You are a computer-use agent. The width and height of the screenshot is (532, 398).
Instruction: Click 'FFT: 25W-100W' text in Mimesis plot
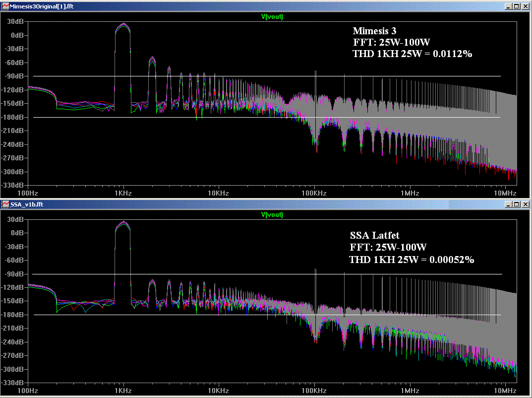pyautogui.click(x=392, y=43)
